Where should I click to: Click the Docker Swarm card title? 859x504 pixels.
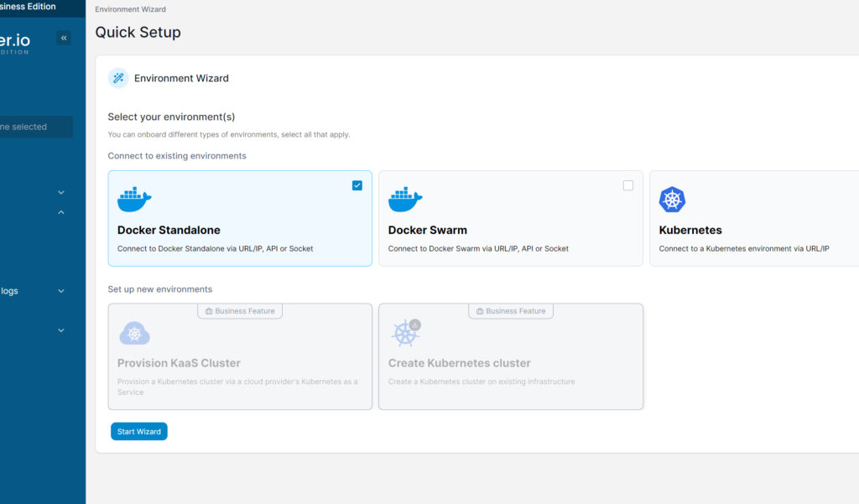[428, 230]
